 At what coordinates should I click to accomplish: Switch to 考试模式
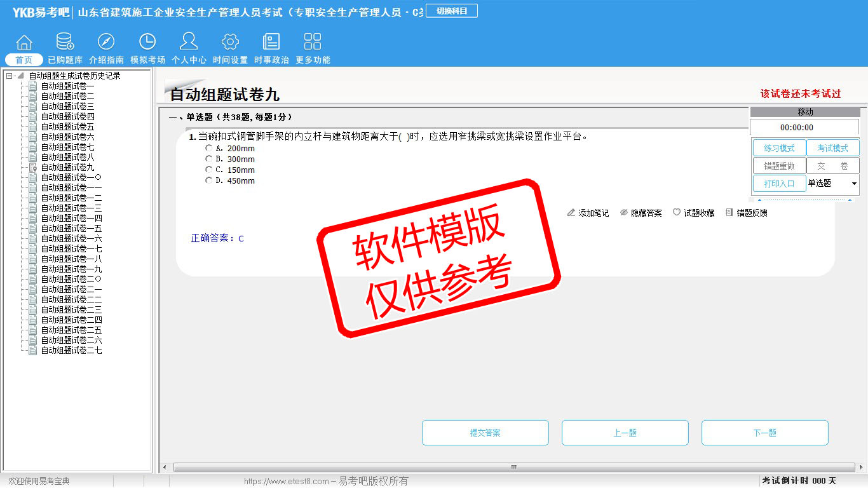pyautogui.click(x=832, y=148)
